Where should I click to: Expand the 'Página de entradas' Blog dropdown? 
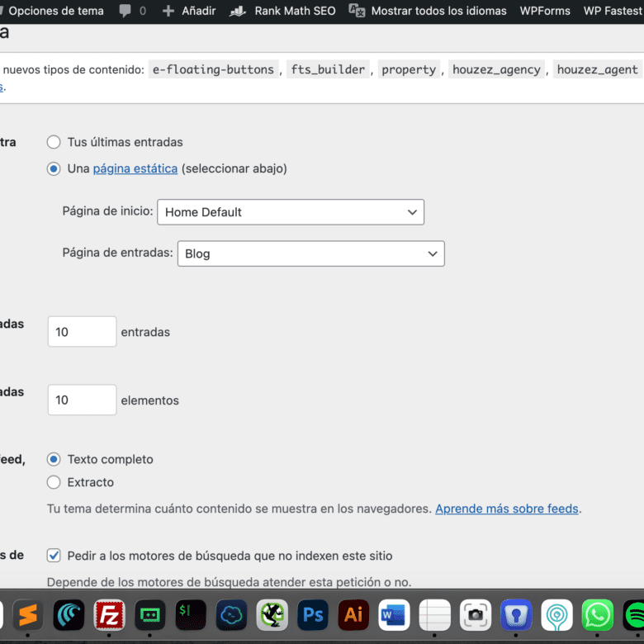310,253
